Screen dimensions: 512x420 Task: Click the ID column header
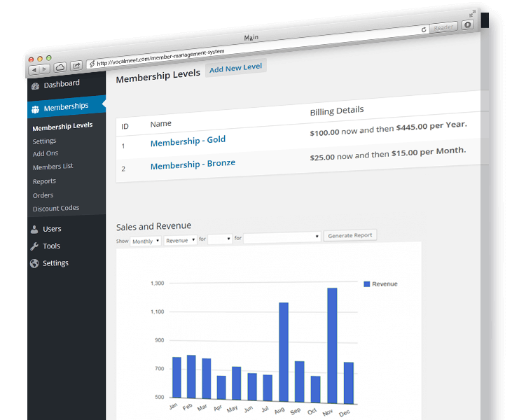point(125,126)
